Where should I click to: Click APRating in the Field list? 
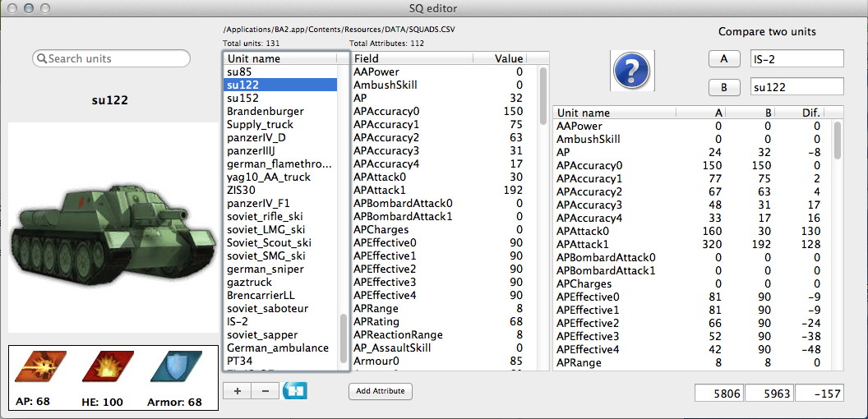376,321
